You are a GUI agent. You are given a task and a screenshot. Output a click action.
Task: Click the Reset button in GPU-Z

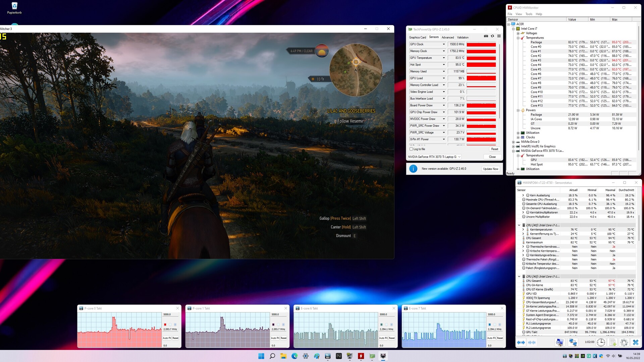point(494,149)
